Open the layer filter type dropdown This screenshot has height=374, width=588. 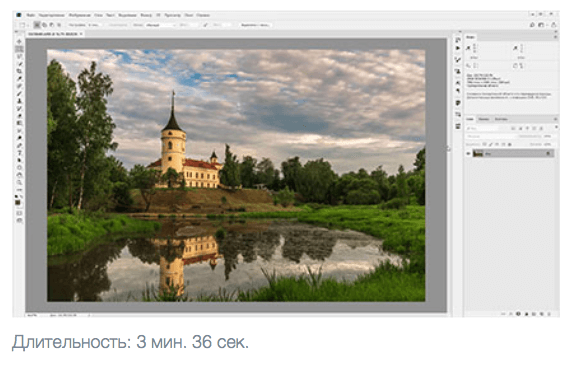tap(484, 128)
